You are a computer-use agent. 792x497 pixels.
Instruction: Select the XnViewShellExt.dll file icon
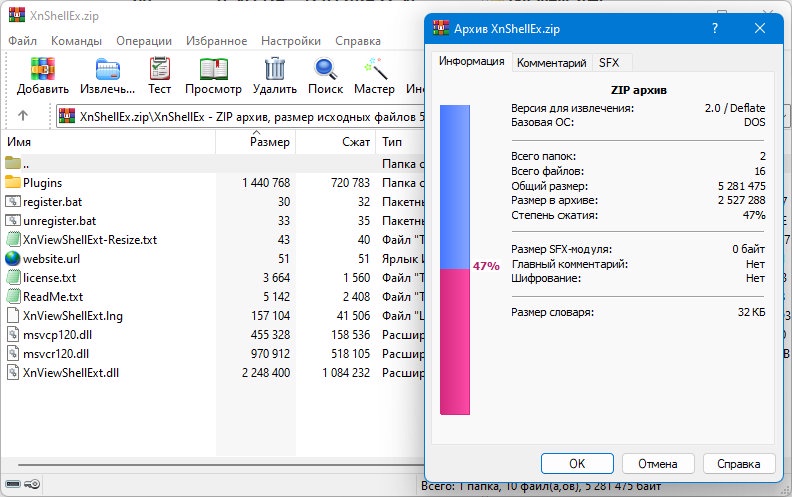(x=13, y=372)
